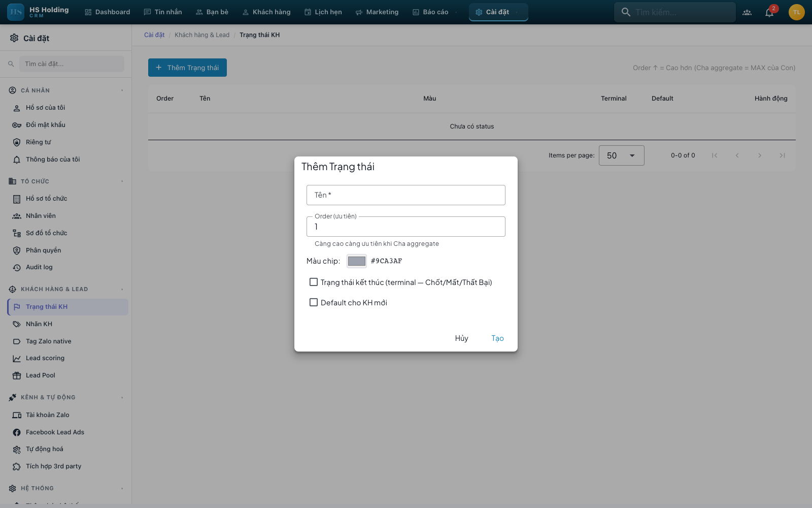Click the Tìm cài đặt search field
812x508 pixels.
click(x=72, y=64)
